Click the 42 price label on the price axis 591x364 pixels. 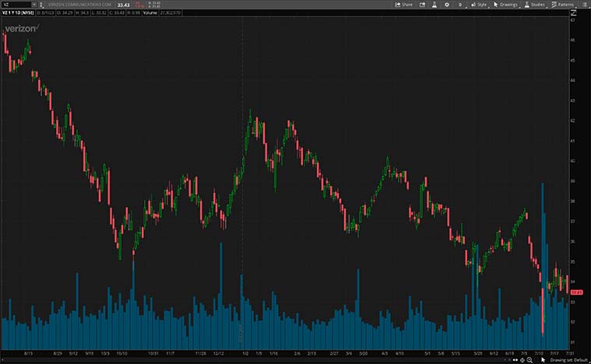pos(572,121)
